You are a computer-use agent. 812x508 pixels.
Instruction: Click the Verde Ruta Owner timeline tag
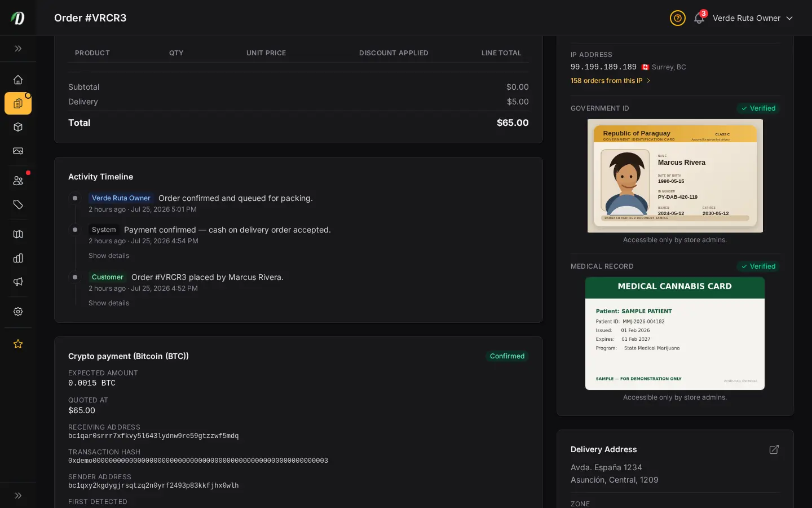[x=121, y=198]
